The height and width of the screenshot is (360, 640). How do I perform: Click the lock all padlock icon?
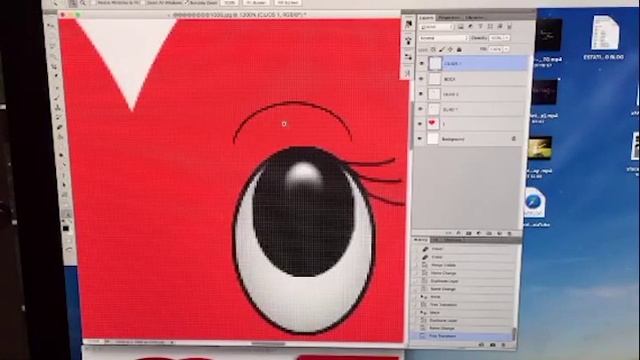pos(459,49)
